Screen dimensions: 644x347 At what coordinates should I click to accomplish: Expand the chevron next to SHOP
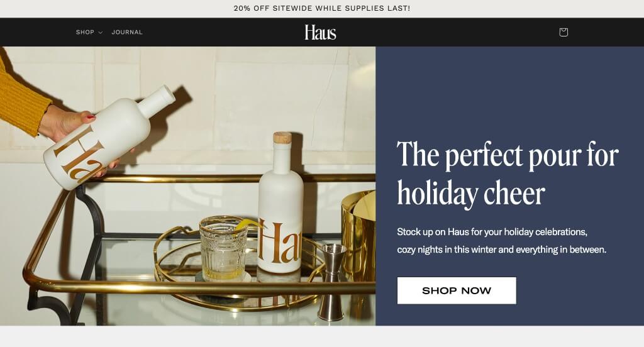(100, 33)
